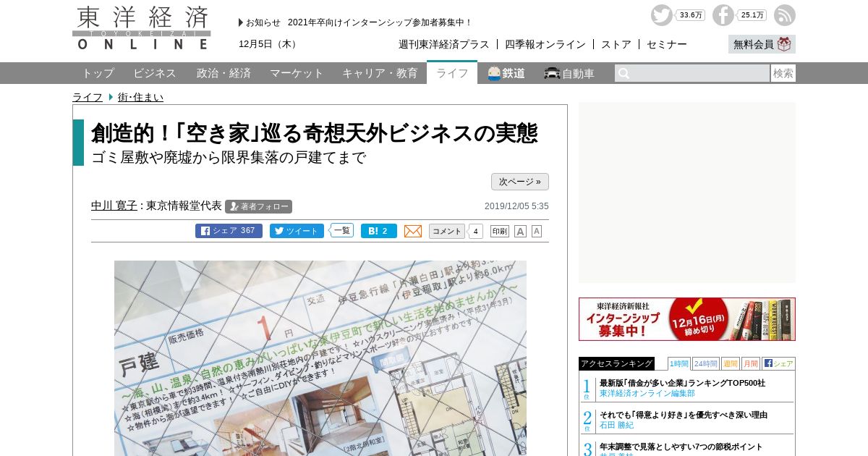Open the 自動車 nav item with car icon
Screen dimensions: 868x456
(x=569, y=73)
